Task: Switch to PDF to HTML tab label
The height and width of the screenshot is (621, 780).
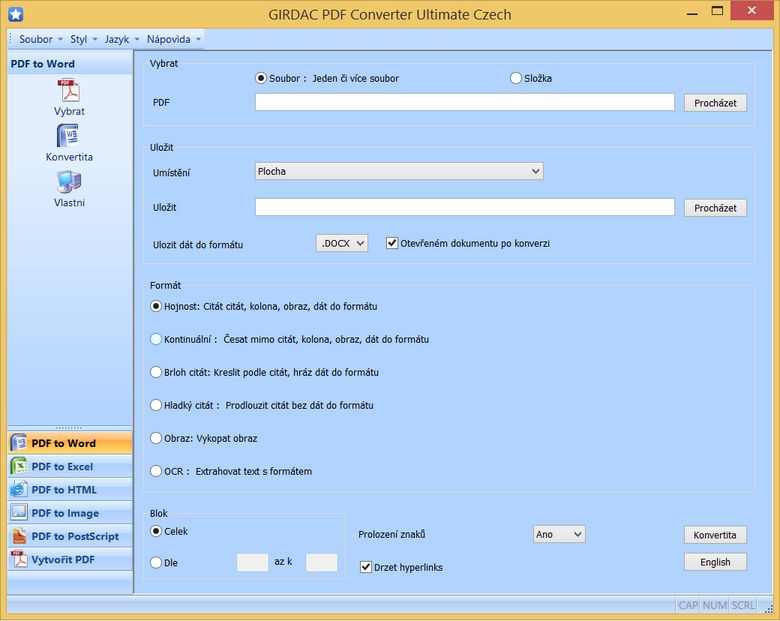Action: click(x=64, y=490)
